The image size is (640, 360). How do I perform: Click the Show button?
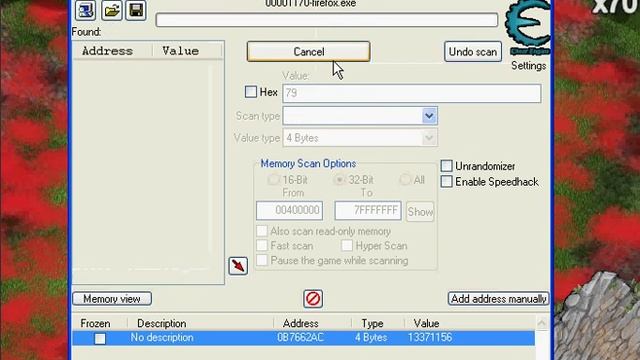[420, 212]
